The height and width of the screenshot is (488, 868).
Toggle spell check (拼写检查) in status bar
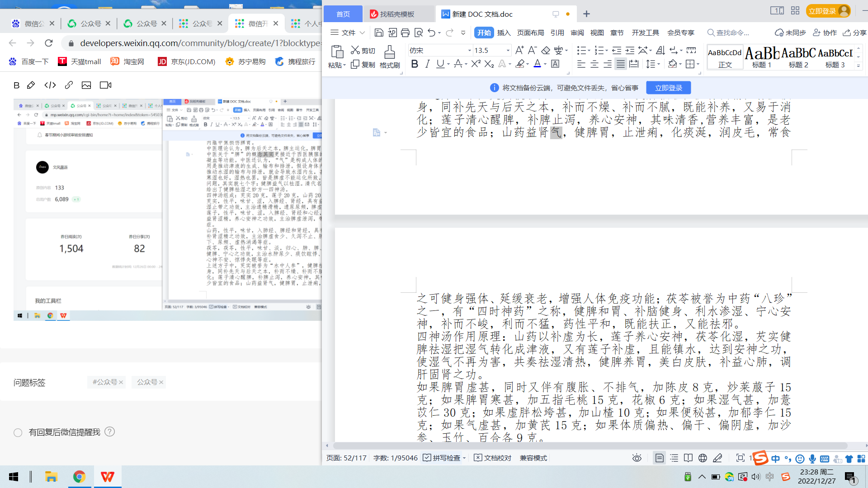(442, 458)
